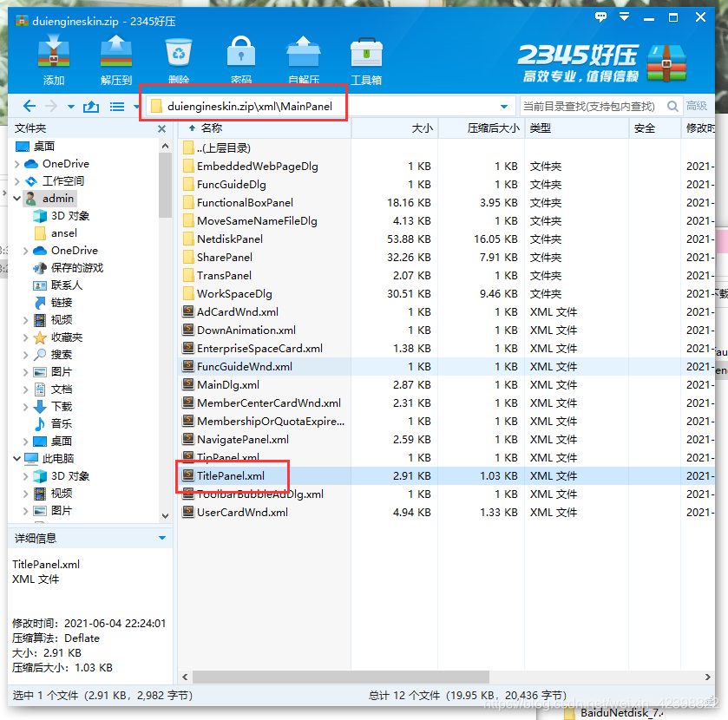Click the forward navigation arrow

tap(51, 107)
